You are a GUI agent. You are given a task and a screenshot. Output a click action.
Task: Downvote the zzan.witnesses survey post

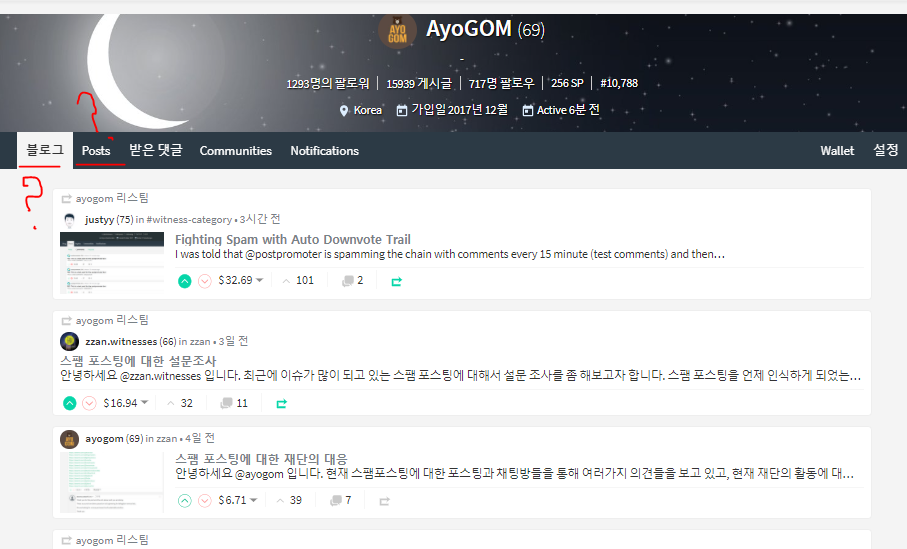click(89, 403)
